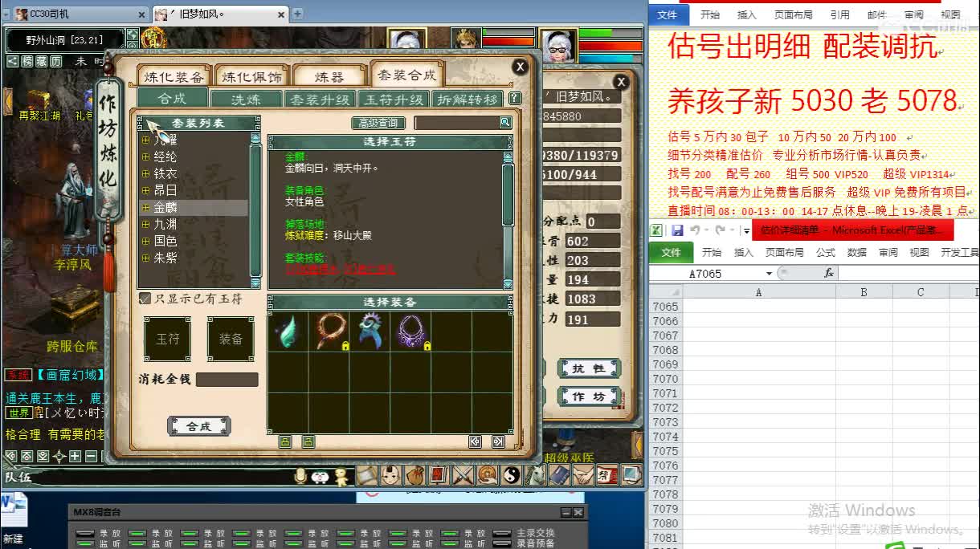
Task: Click the 装备 slot box
Action: [231, 339]
